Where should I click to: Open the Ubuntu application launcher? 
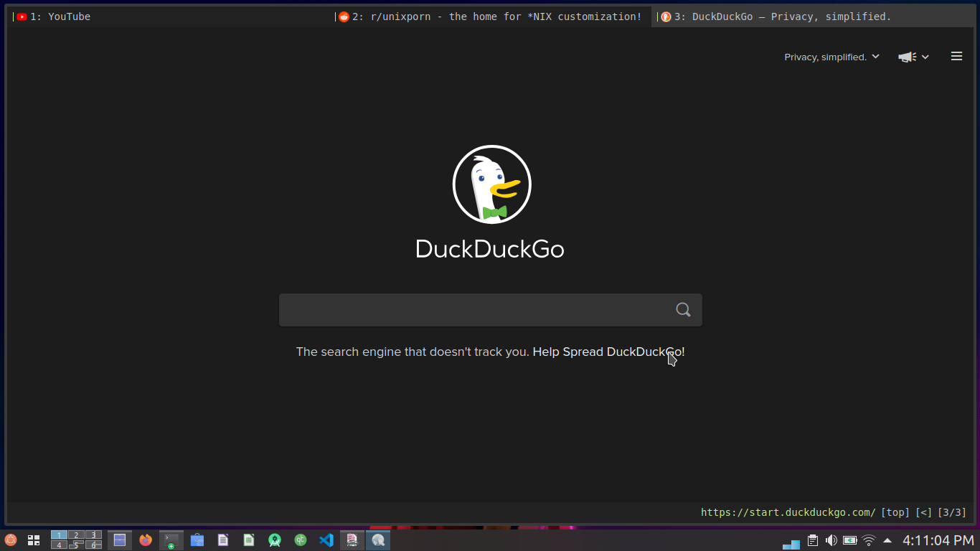(11, 540)
